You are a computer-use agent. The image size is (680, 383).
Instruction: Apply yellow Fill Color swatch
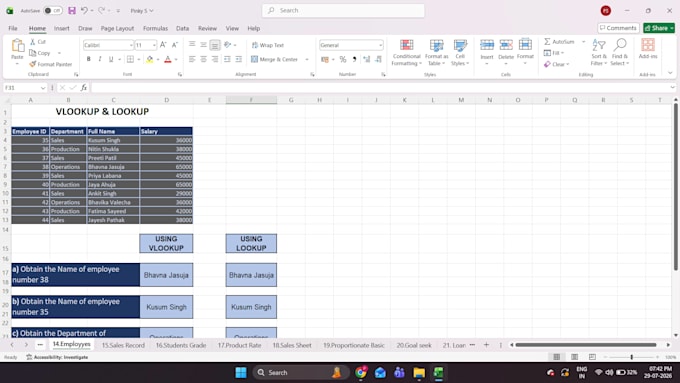point(150,59)
